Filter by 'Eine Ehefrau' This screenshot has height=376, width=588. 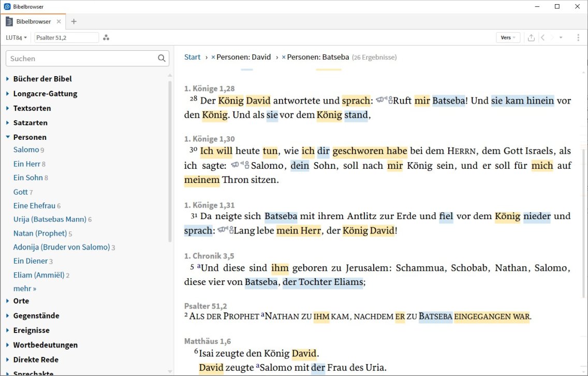34,206
